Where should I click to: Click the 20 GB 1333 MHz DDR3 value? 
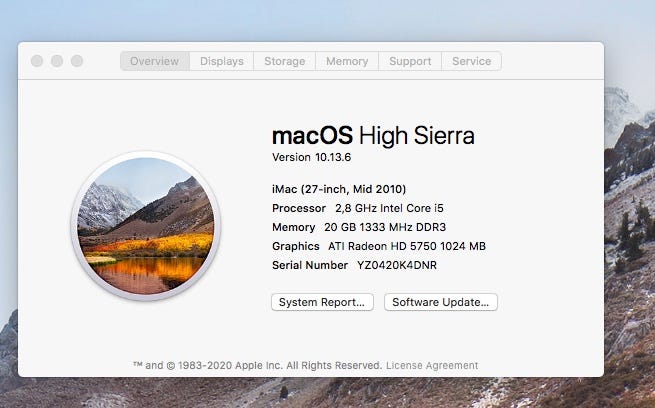[385, 227]
